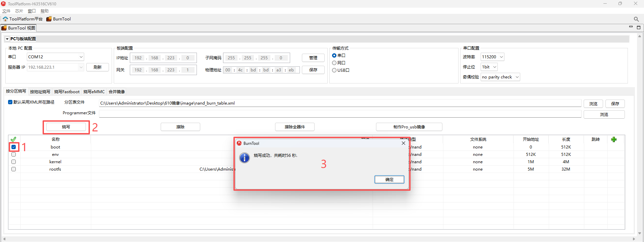The image size is (644, 242).
Task: Maximize the BurnTool view panel
Action: point(639,27)
